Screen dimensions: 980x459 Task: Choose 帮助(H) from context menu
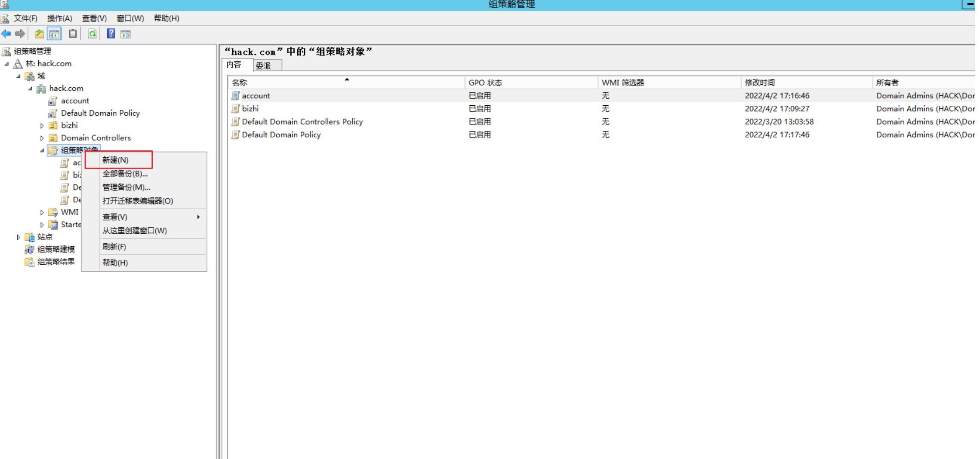click(144, 263)
